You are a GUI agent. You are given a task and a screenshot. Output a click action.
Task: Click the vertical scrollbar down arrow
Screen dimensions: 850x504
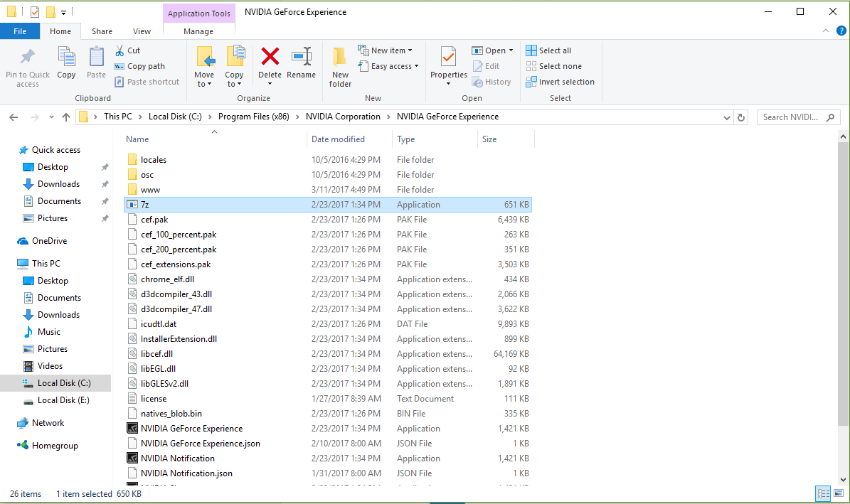843,479
